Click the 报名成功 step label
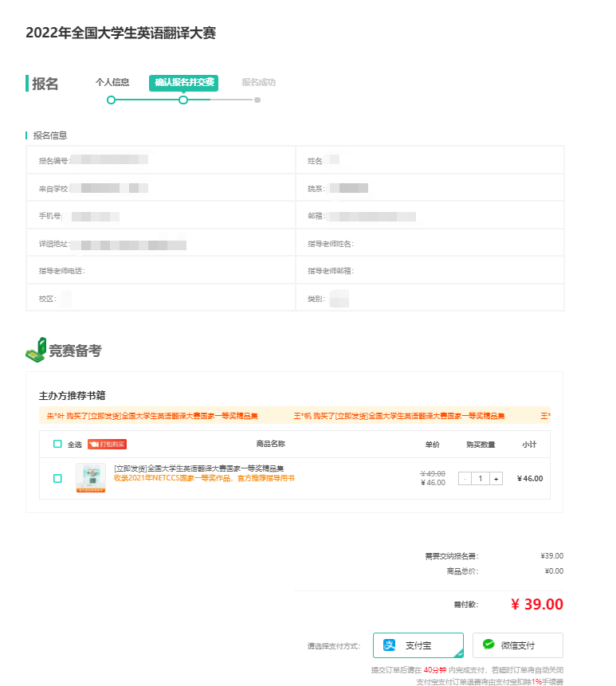Screen dimensions: 616x686 258,82
